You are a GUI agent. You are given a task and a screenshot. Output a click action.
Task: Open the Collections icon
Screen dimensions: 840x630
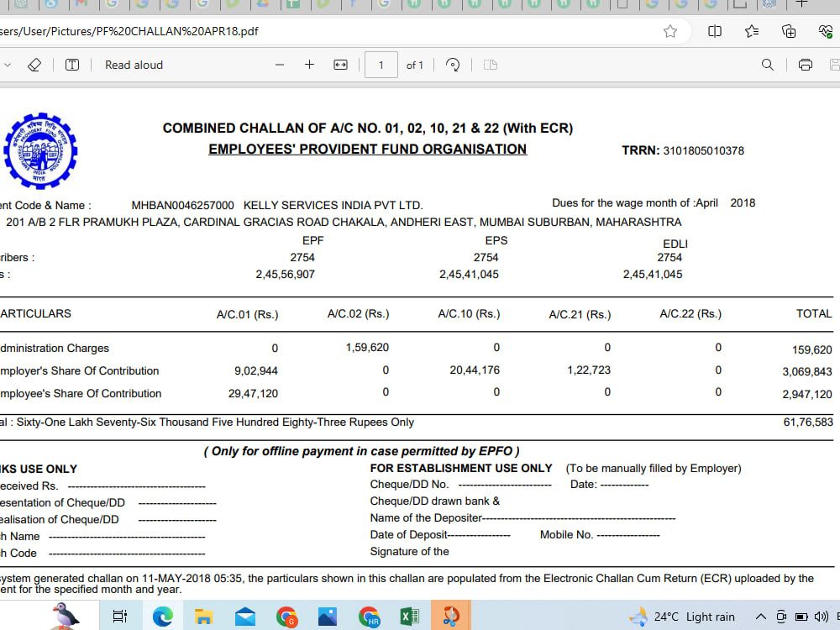pyautogui.click(x=789, y=32)
